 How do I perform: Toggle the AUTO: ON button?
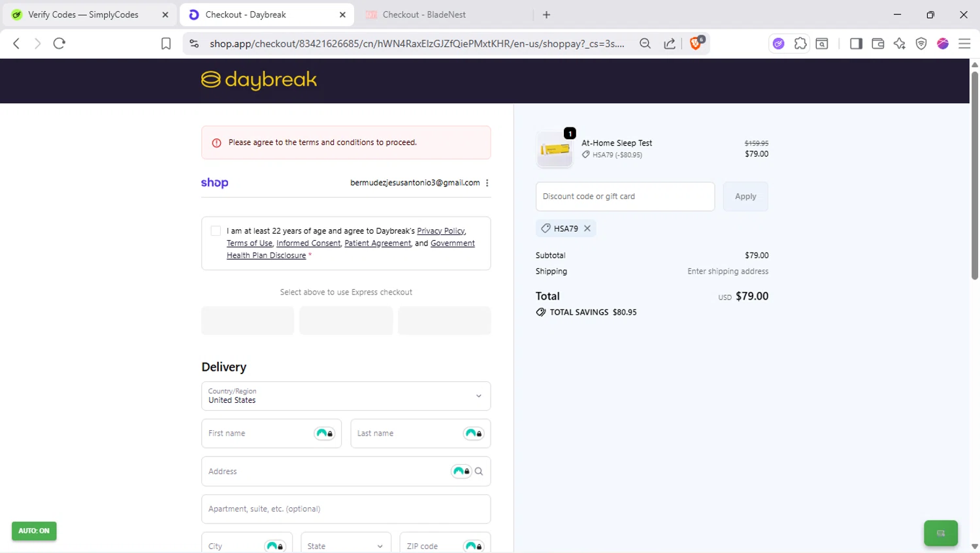34,531
